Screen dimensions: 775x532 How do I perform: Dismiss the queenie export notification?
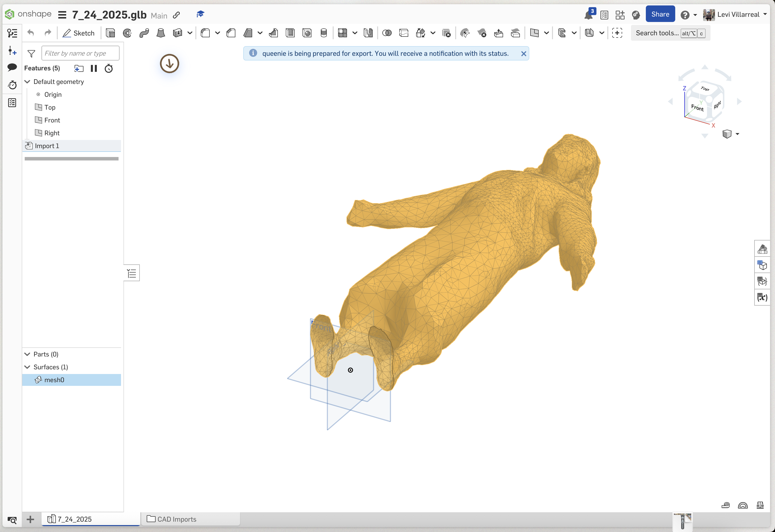click(524, 54)
